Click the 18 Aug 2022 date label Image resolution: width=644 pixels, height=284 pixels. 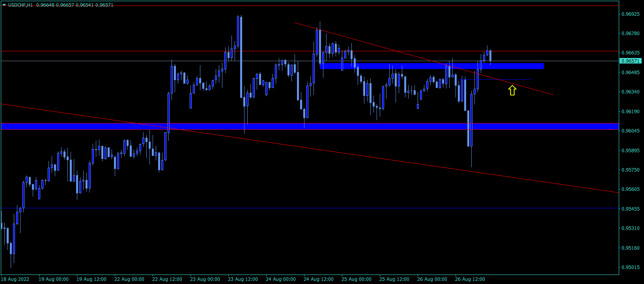click(15, 279)
